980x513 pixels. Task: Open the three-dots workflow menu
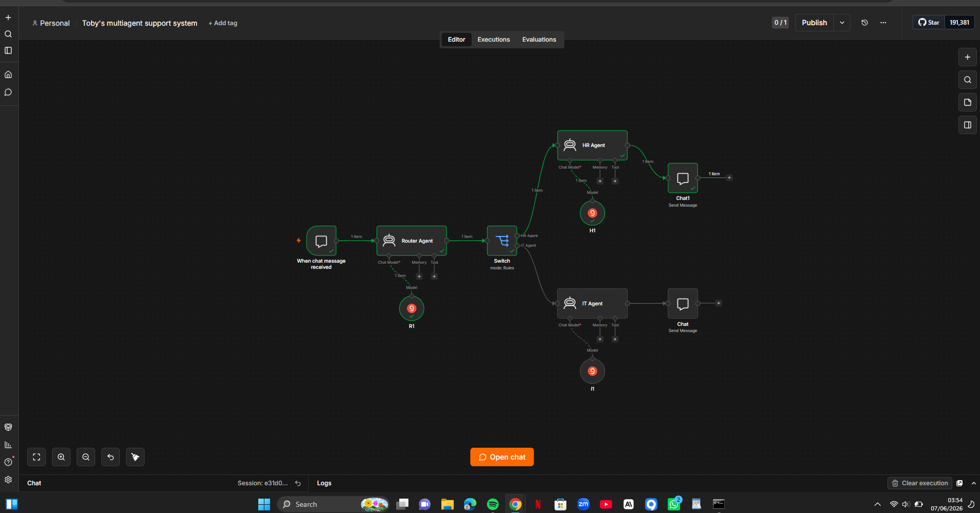click(x=883, y=23)
